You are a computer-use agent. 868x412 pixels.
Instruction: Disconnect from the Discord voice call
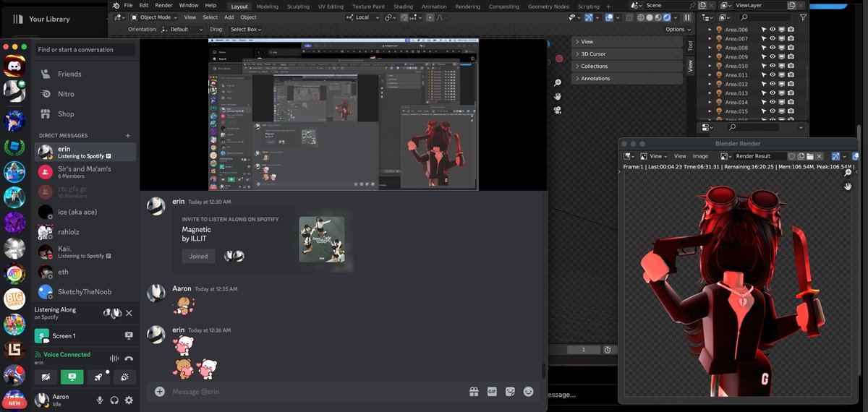pos(129,358)
